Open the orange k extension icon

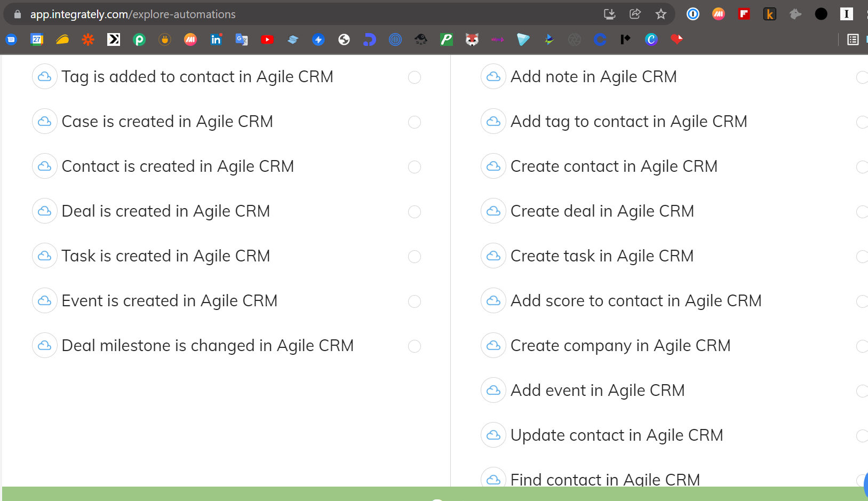pos(770,14)
